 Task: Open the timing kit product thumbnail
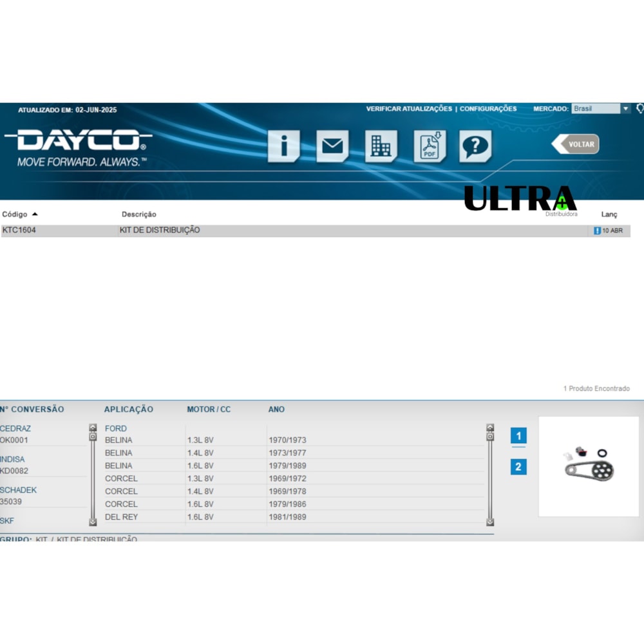589,466
